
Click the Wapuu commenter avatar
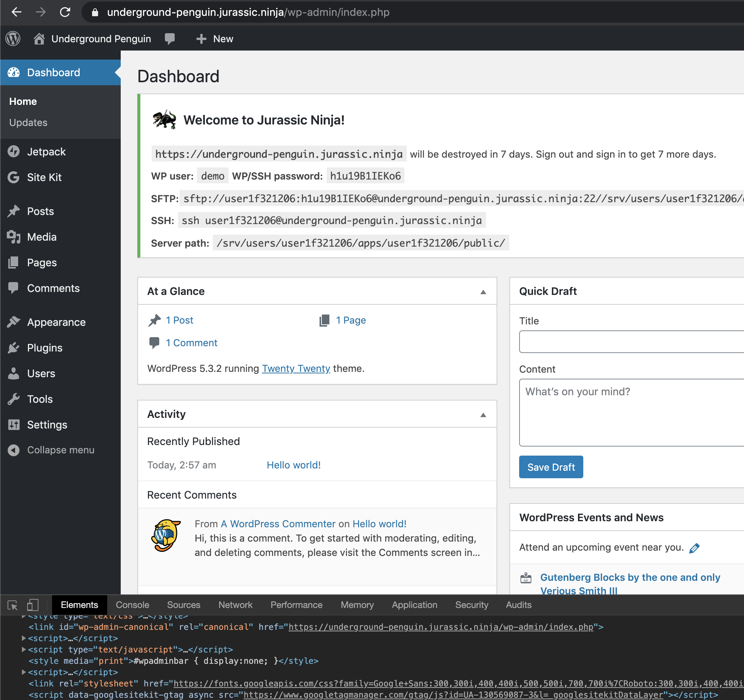(166, 536)
